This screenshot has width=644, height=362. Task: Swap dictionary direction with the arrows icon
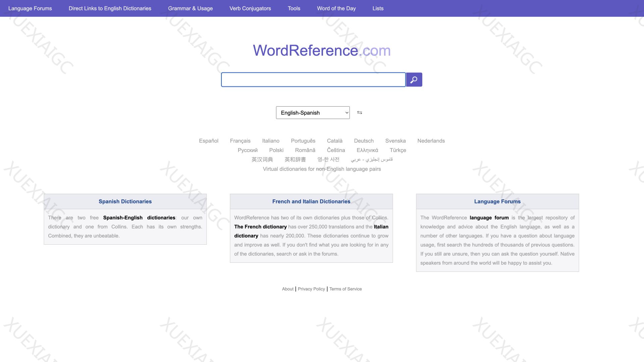click(360, 113)
